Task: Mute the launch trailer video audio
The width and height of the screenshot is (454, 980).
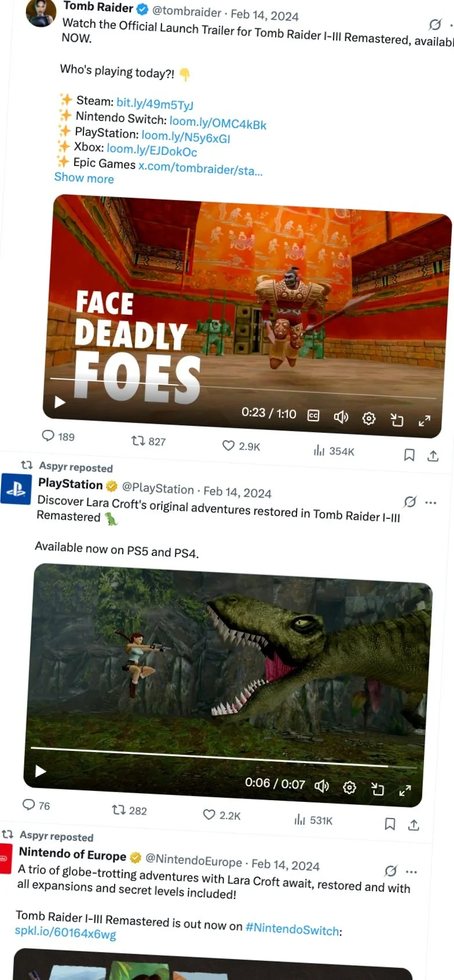Action: click(341, 417)
